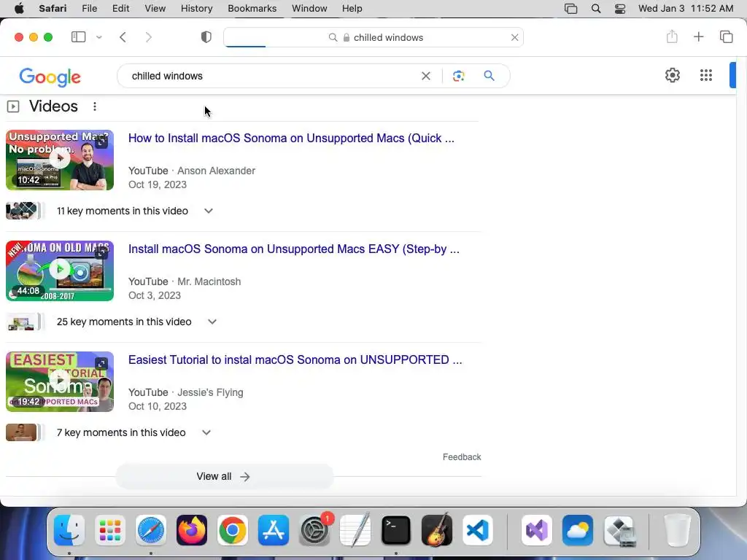Click the View all videos button
The image size is (747, 560).
[x=225, y=477]
